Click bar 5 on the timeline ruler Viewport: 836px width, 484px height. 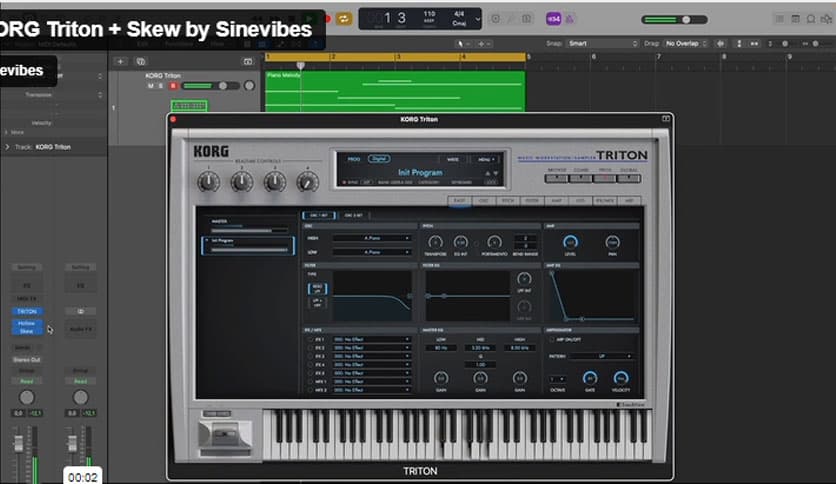pos(529,57)
